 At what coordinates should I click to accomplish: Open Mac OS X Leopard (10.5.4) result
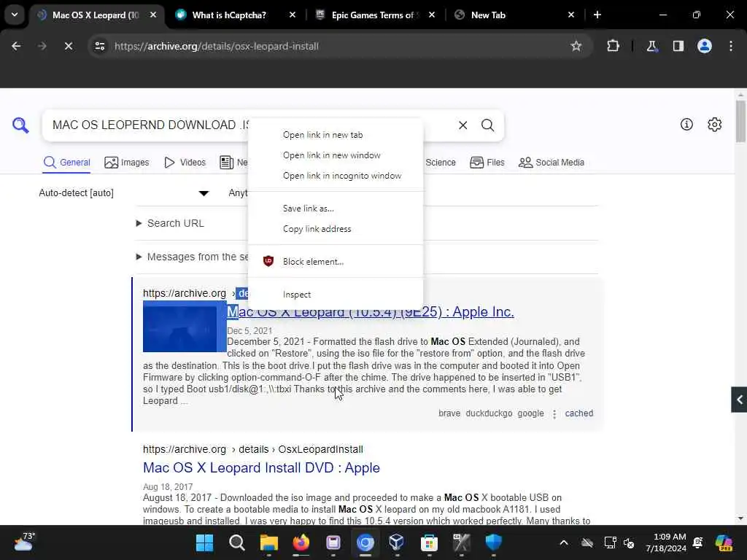371,312
